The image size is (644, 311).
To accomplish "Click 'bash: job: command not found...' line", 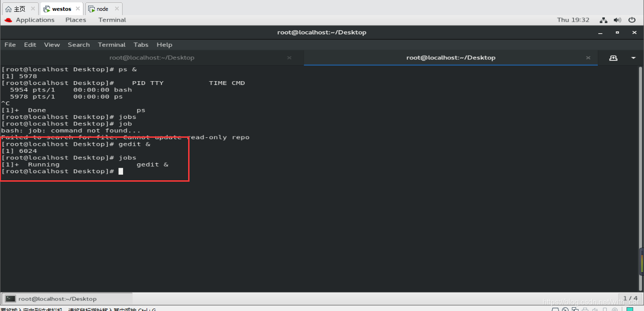I will 71,131.
